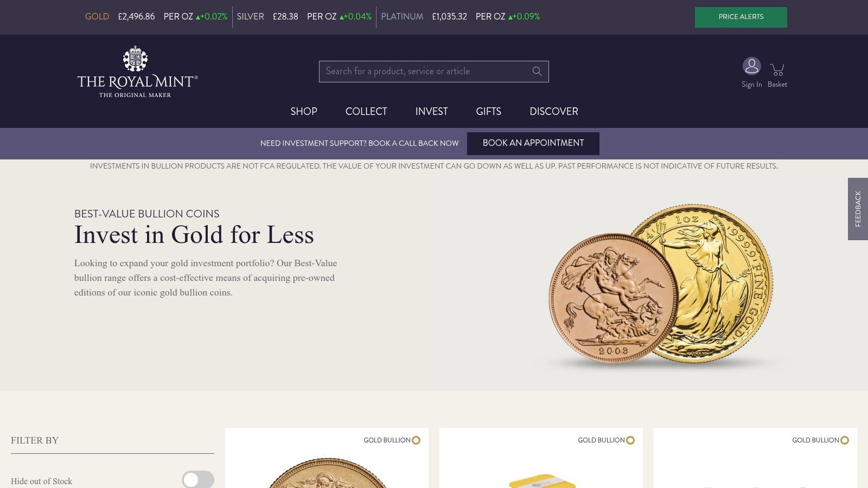Open the Feedback side tab
The height and width of the screenshot is (488, 868).
[858, 209]
